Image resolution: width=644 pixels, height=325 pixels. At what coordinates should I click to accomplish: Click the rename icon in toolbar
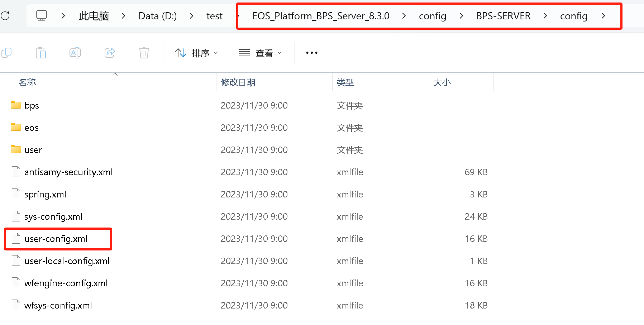pos(75,53)
